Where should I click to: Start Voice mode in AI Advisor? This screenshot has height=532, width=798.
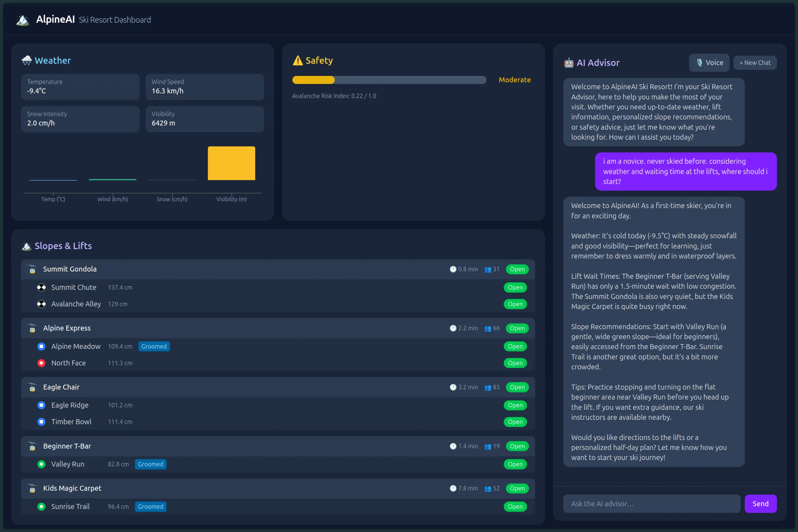(x=709, y=63)
